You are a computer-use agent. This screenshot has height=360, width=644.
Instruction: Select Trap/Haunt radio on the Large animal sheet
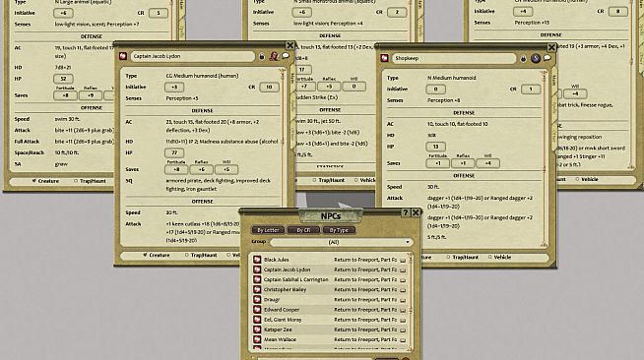tap(76, 181)
